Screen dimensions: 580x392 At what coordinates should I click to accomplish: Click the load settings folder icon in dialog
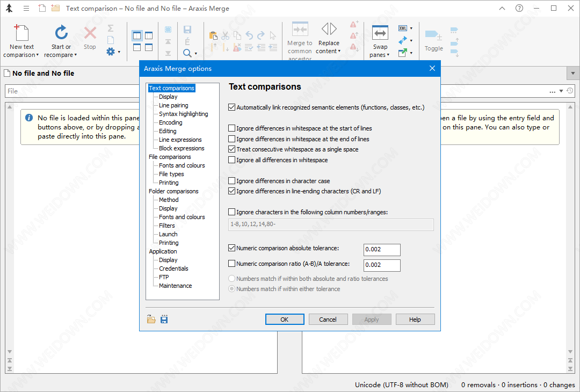(151, 319)
